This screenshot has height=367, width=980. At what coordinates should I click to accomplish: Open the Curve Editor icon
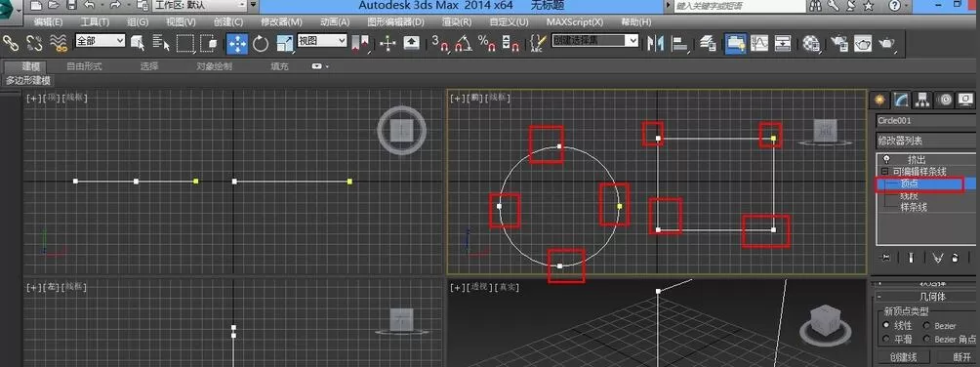(758, 43)
